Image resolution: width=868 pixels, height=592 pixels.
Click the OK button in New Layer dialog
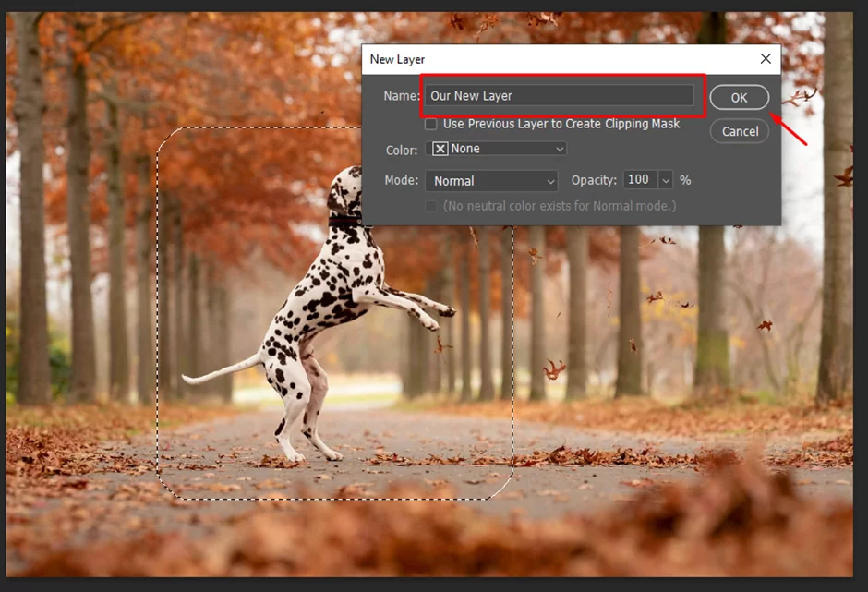point(739,98)
